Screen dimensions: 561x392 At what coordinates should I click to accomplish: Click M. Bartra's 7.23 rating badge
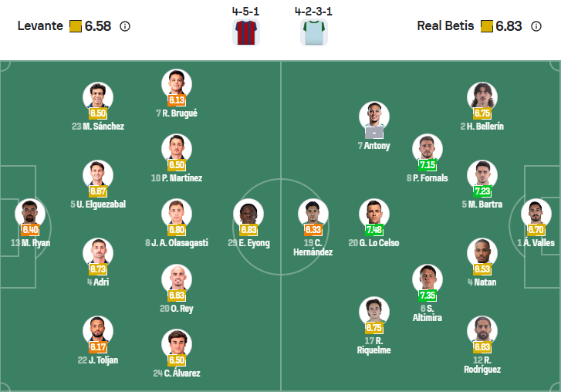[482, 191]
